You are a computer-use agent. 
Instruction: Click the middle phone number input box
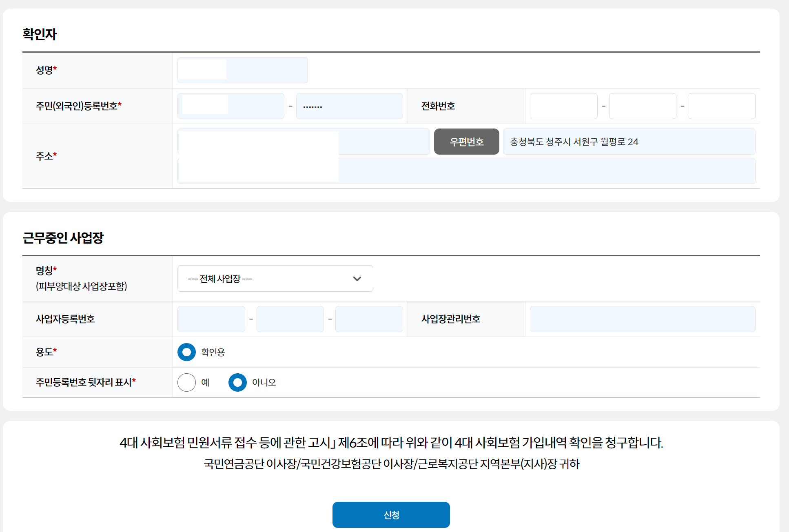[x=643, y=106]
